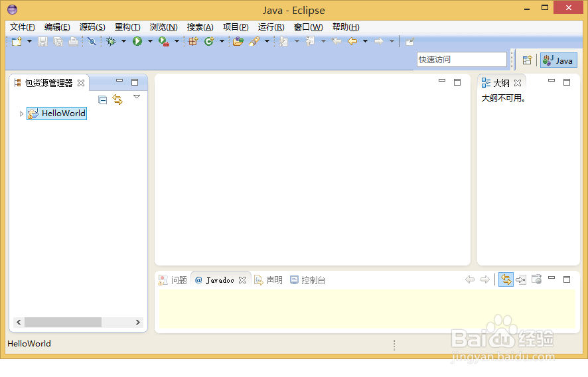Click the Forward navigation arrow
Viewport: 588px width, 377px height.
[379, 41]
